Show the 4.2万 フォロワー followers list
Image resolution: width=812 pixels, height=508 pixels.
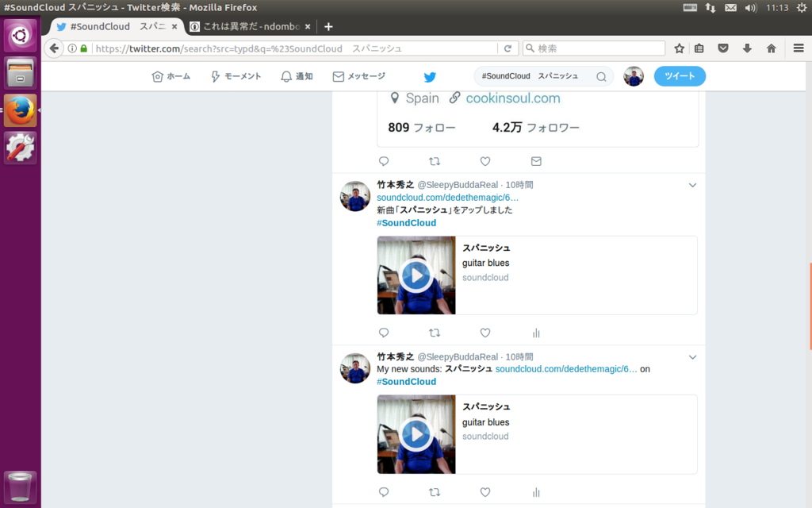click(535, 128)
